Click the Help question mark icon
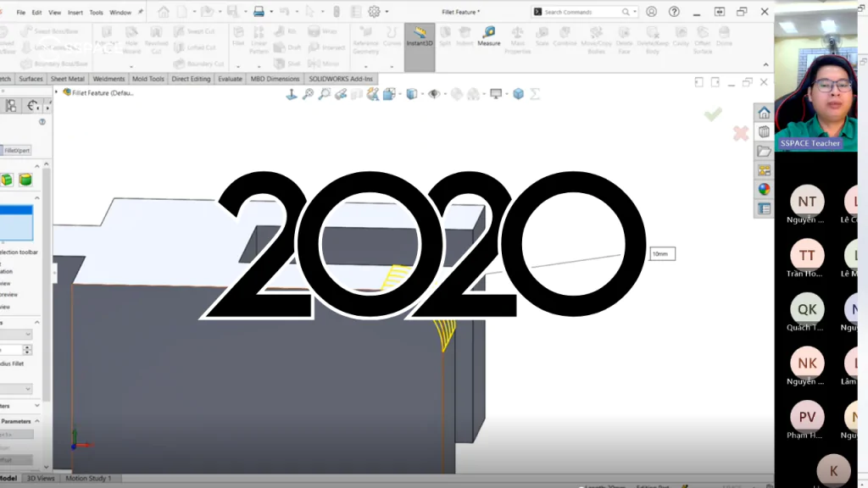 pos(674,12)
